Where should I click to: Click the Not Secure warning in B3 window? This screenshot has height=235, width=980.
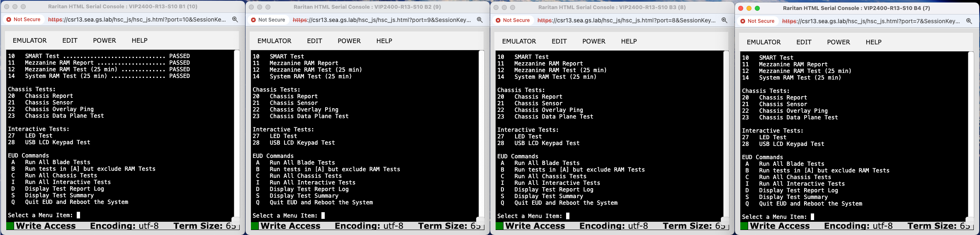(x=513, y=20)
